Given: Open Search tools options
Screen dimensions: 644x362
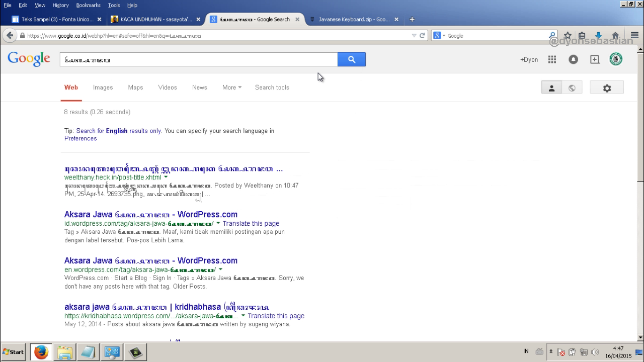Looking at the screenshot, I should (272, 87).
